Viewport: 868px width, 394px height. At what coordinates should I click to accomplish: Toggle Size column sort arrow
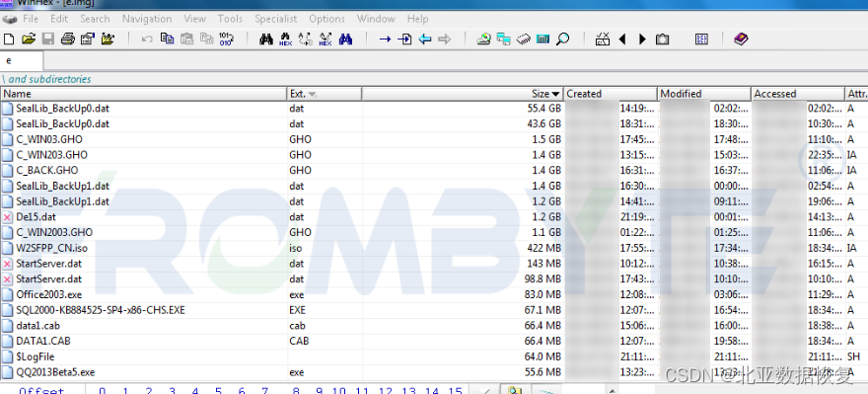(555, 94)
